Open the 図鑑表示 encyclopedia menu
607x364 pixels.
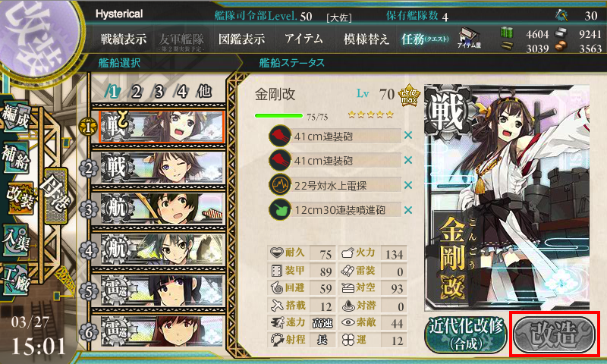point(241,39)
